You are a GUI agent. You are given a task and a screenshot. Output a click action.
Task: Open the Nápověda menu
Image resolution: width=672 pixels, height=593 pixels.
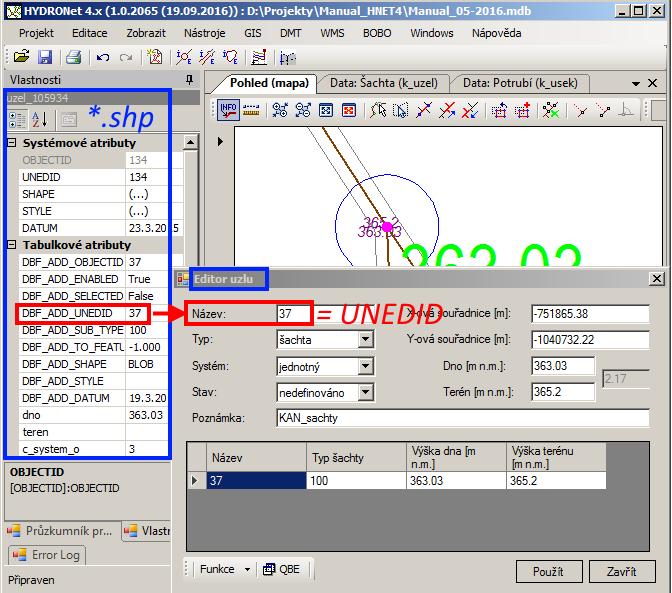[496, 33]
